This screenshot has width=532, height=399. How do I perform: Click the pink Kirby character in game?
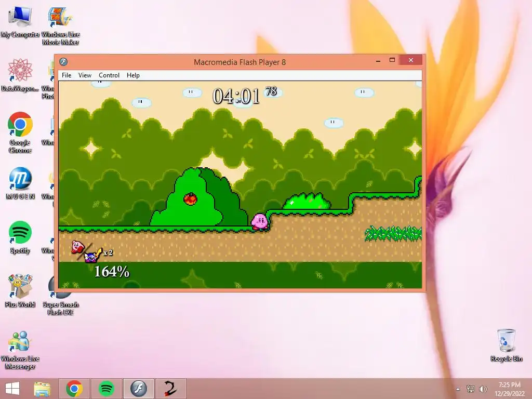click(260, 221)
